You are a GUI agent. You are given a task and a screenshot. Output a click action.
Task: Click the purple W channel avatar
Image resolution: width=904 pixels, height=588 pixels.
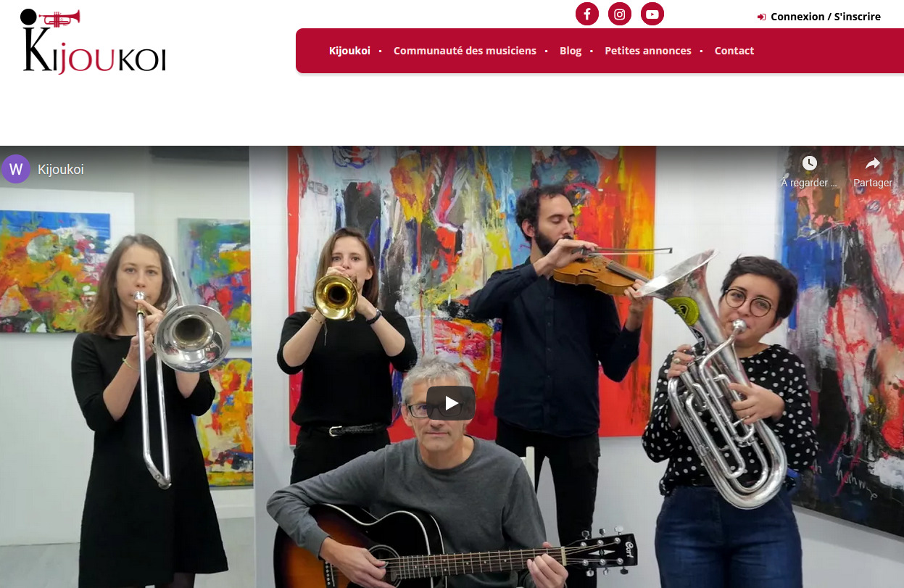click(x=16, y=170)
